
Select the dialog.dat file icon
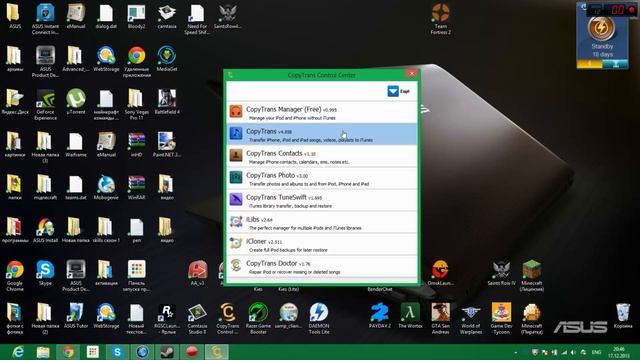pos(106,16)
